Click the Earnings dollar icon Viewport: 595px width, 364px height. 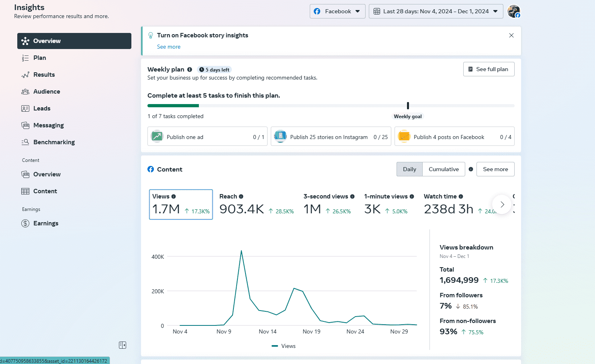[x=25, y=223]
